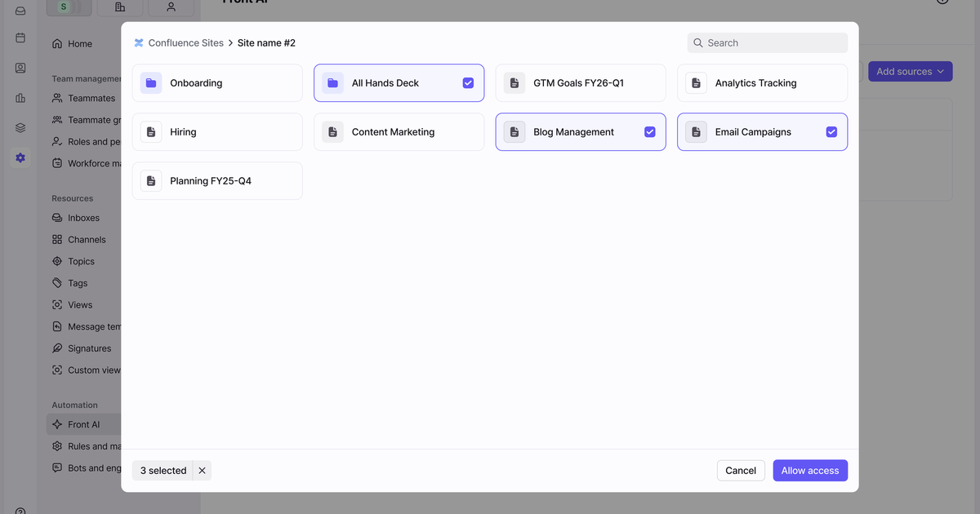Click the workspace S tab
Screen dimensions: 980x514
point(69,7)
